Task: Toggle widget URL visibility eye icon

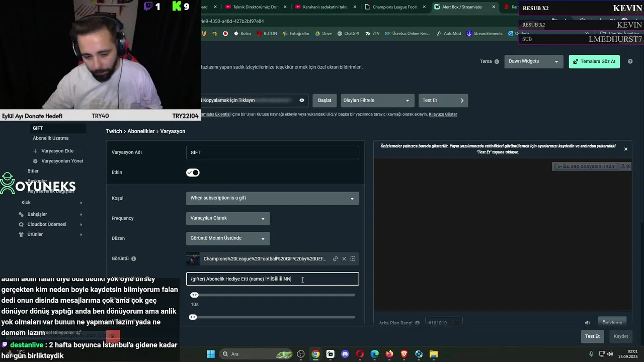Action: (302, 100)
